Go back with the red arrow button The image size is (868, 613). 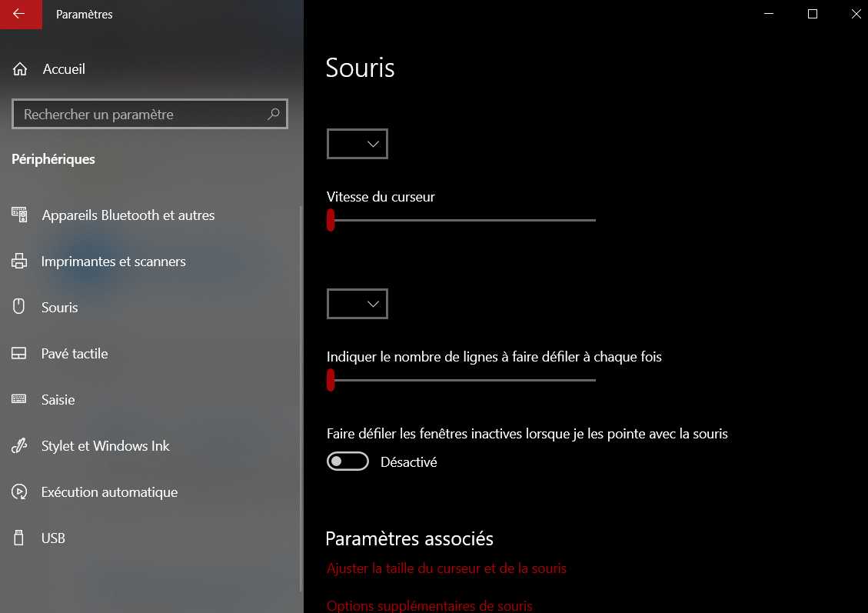coord(21,14)
